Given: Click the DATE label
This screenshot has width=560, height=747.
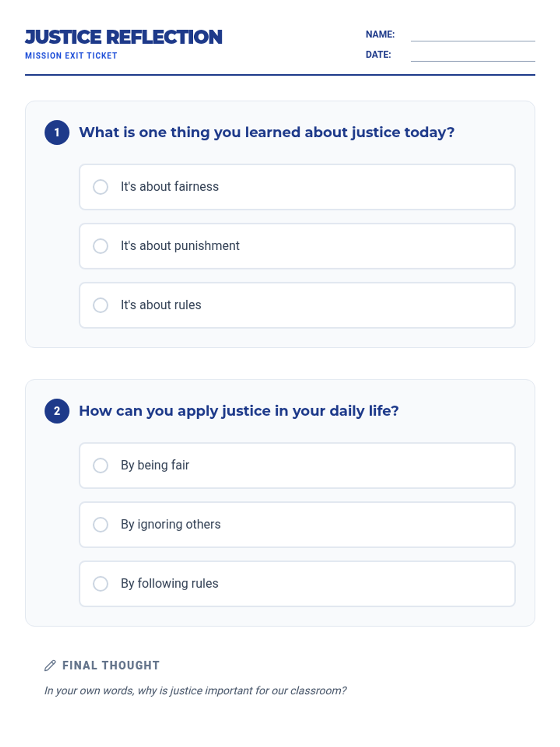Looking at the screenshot, I should tap(378, 55).
